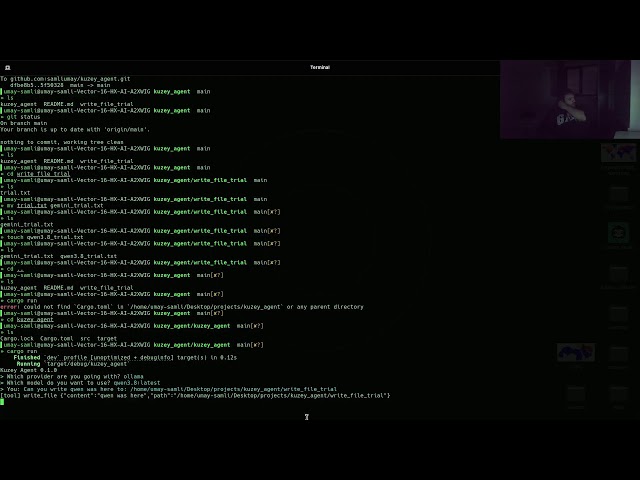Click 'qwen3.8_trial.txt' in the ls output

coord(89,256)
